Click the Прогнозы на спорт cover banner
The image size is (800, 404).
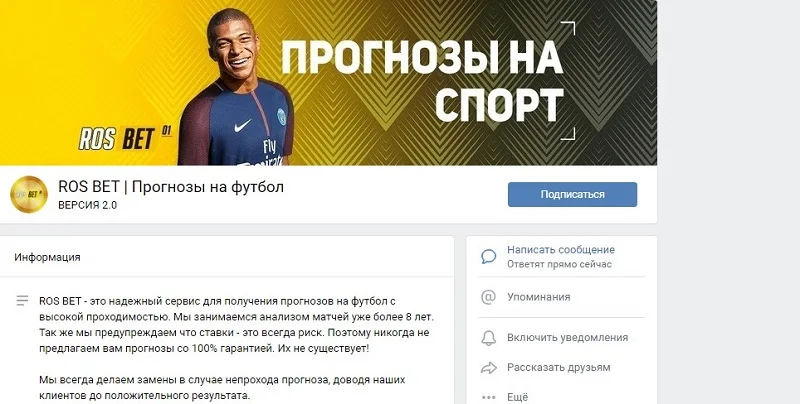pyautogui.click(x=328, y=83)
